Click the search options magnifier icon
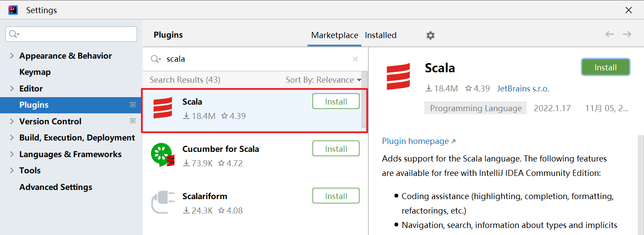 (x=156, y=59)
